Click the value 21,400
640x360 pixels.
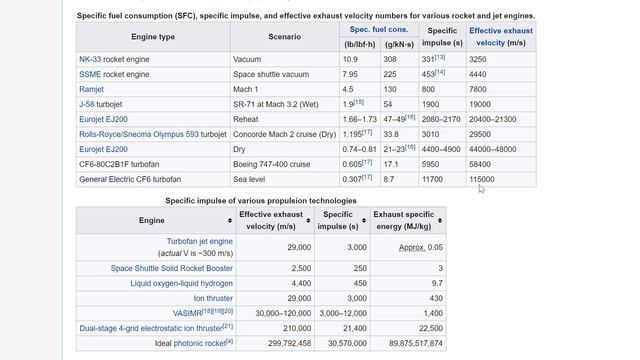(x=355, y=328)
